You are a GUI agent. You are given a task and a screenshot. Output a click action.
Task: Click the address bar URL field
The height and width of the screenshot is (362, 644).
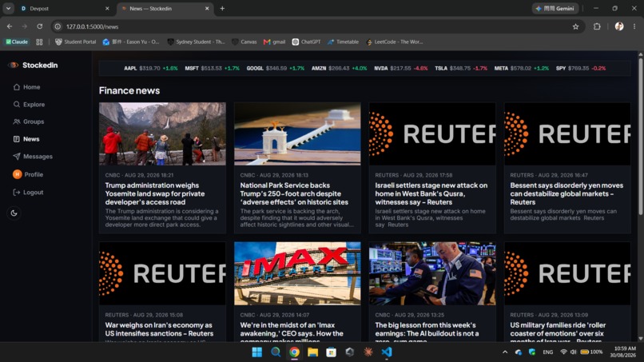click(316, 26)
